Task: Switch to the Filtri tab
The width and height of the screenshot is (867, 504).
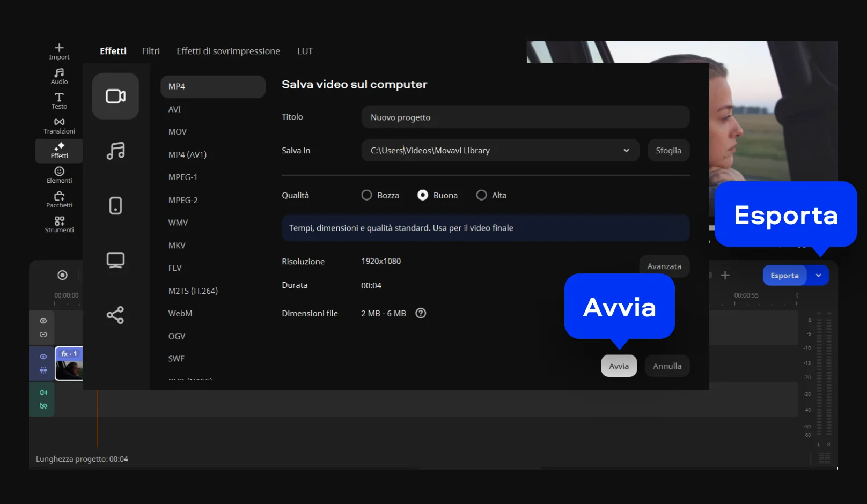Action: coord(151,51)
